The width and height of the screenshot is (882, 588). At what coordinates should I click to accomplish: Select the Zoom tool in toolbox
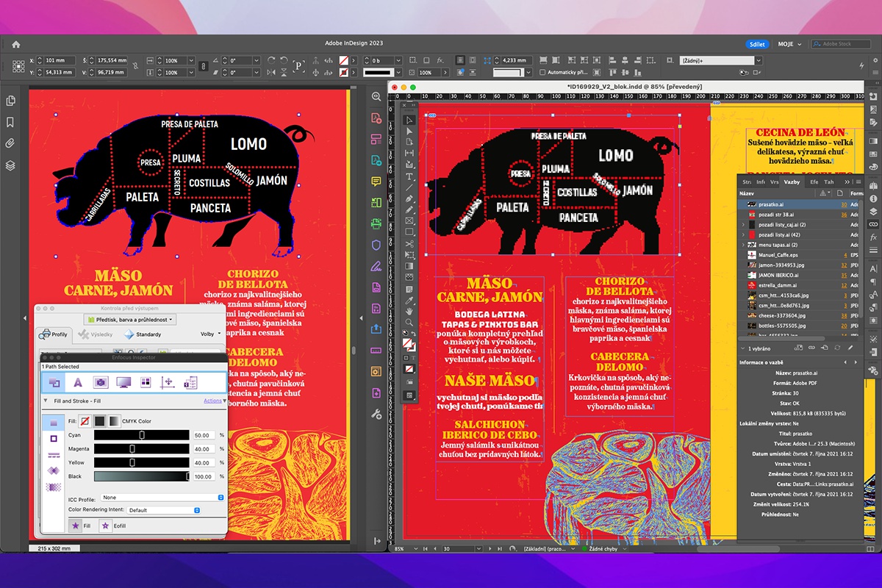[x=410, y=322]
